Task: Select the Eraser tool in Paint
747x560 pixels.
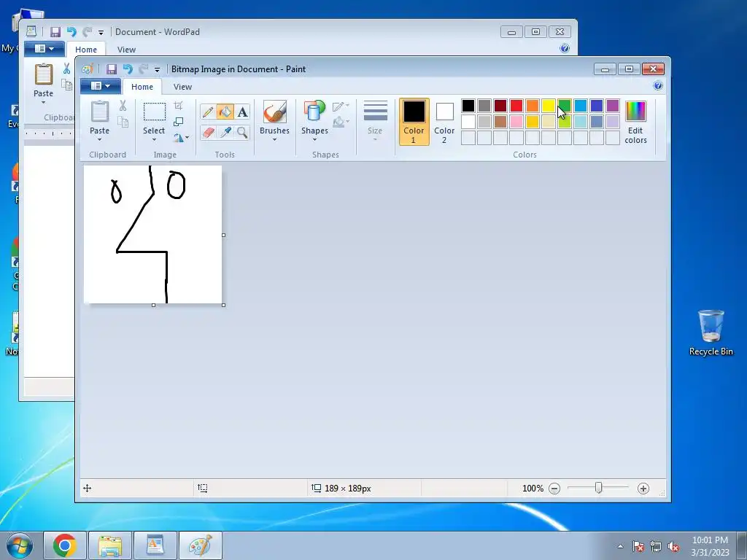Action: coord(208,132)
